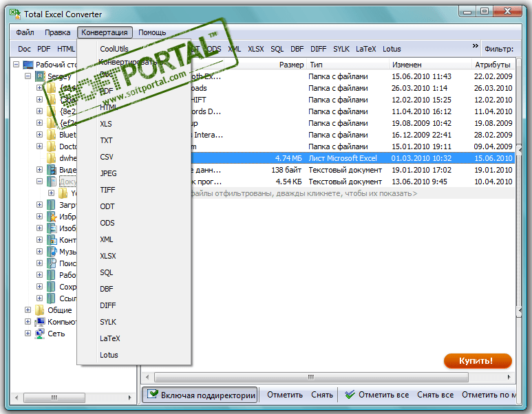Screen dimensions: 532x414
Task: Choose XLS in the conversion menu
Action: click(106, 124)
